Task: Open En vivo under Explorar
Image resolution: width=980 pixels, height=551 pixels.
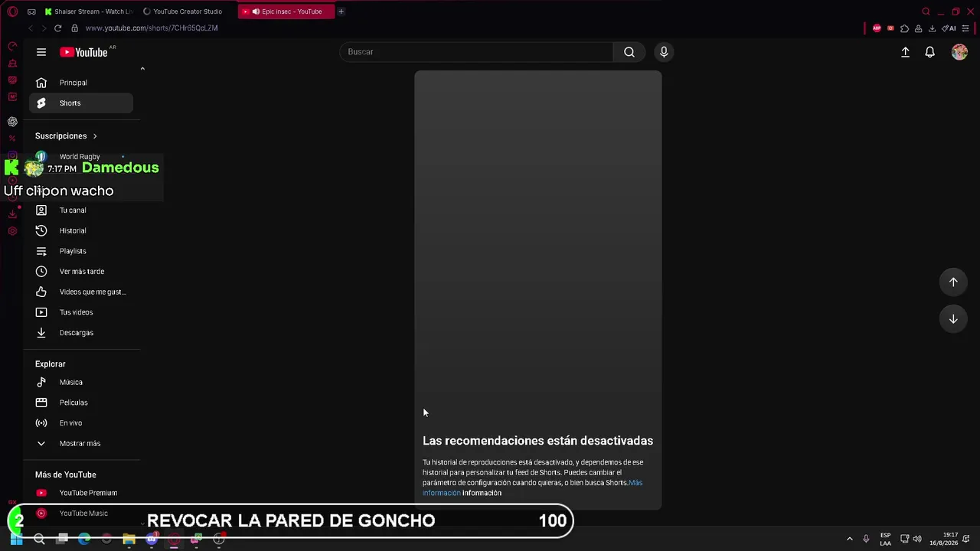Action: pos(80,423)
